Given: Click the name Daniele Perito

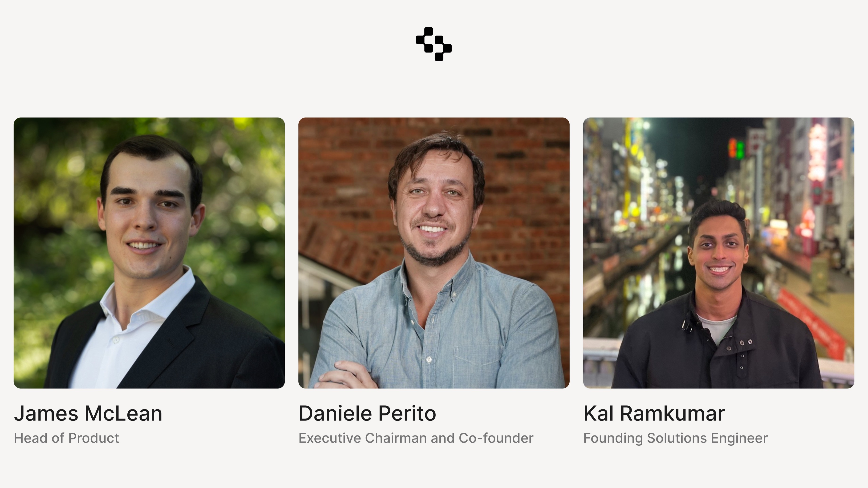Looking at the screenshot, I should [x=367, y=414].
